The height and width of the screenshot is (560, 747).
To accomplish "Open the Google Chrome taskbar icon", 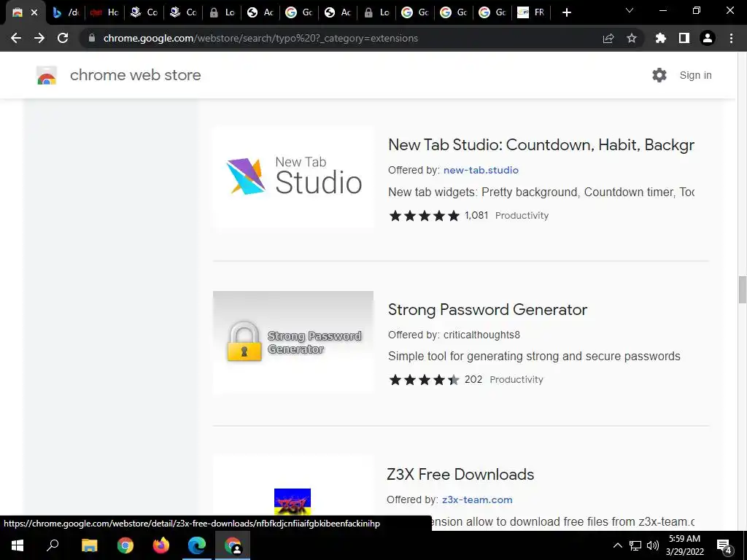I will tap(125, 545).
